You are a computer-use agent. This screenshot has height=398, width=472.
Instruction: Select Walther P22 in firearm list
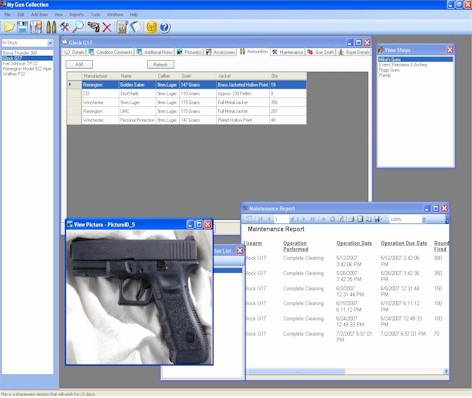[x=14, y=74]
